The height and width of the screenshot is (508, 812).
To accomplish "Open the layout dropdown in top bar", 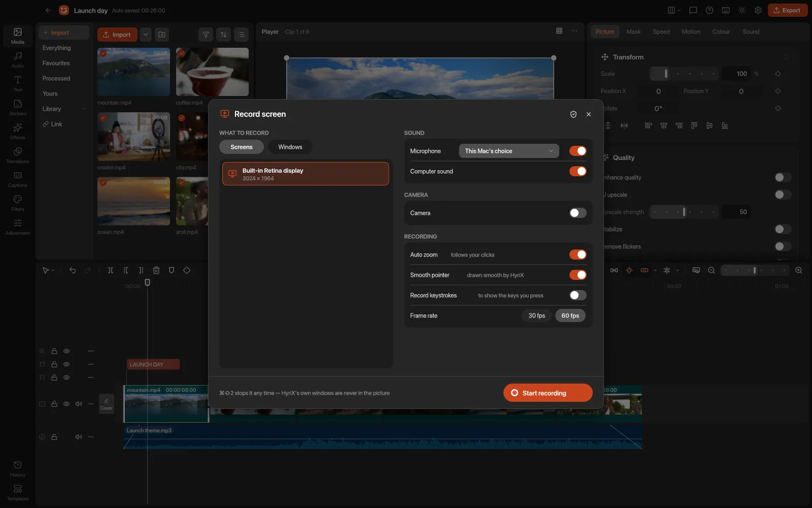I will pyautogui.click(x=674, y=10).
